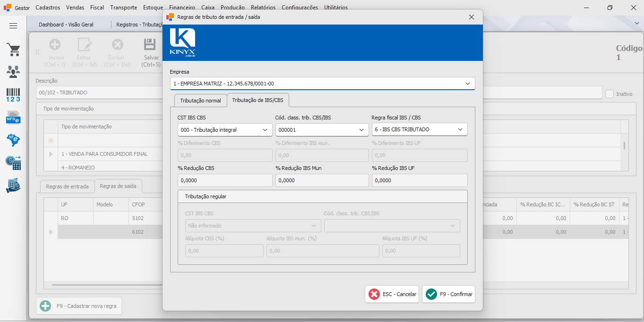Open the people icon in the sidebar
Image resolution: width=644 pixels, height=322 pixels.
(13, 72)
